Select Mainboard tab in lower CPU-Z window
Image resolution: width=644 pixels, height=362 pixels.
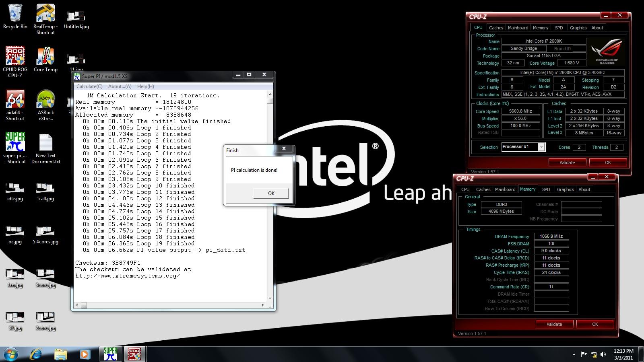click(505, 189)
